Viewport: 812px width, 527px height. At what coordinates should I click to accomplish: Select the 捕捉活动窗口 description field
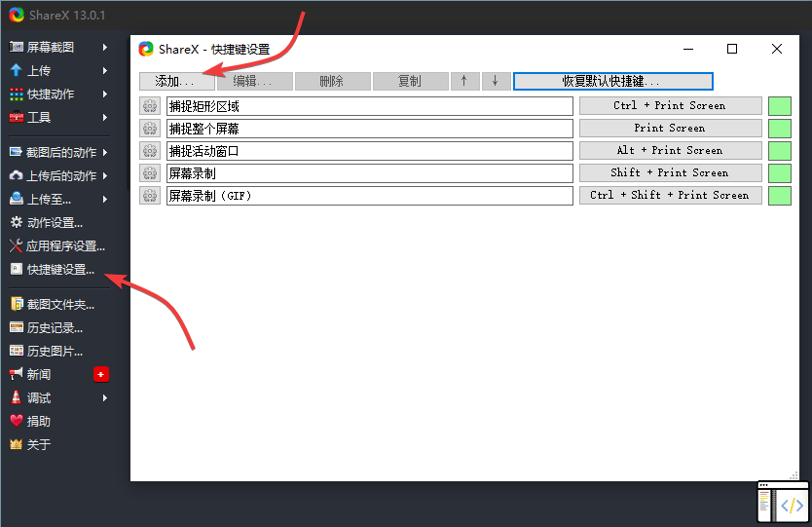pos(369,151)
